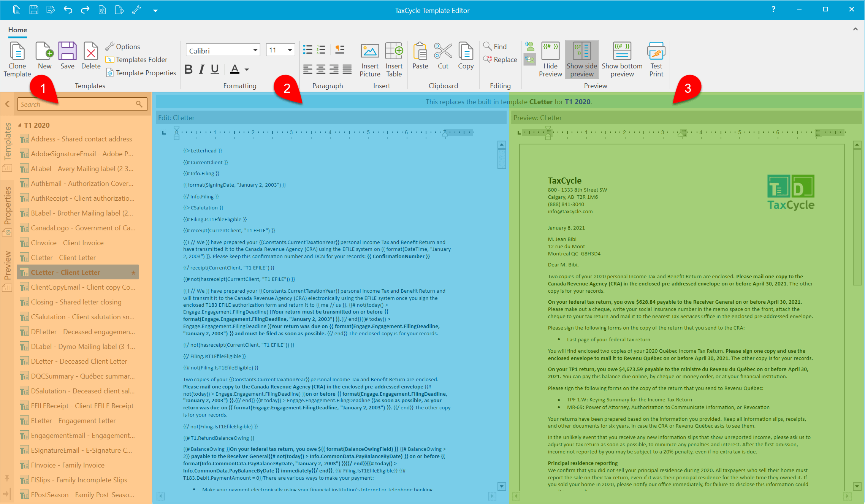Click Show side preview
The image size is (865, 504).
point(582,60)
